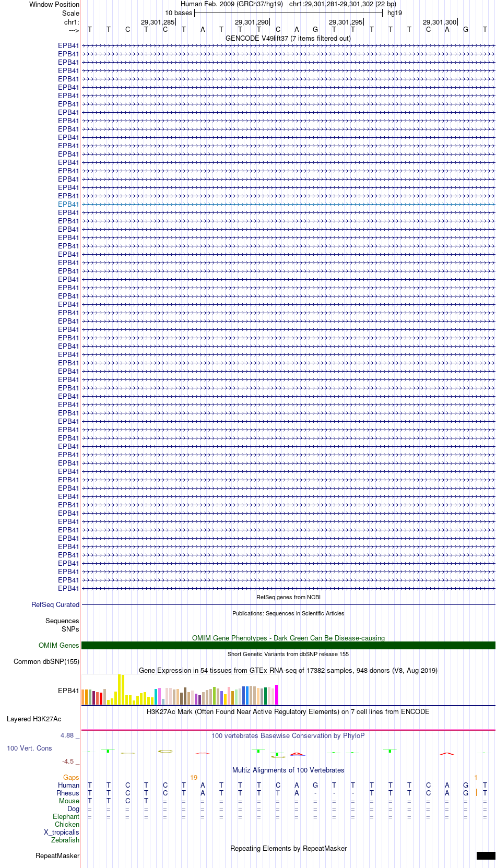Click the RepeatMasker track label
This screenshot has height=868, width=496.
[57, 855]
